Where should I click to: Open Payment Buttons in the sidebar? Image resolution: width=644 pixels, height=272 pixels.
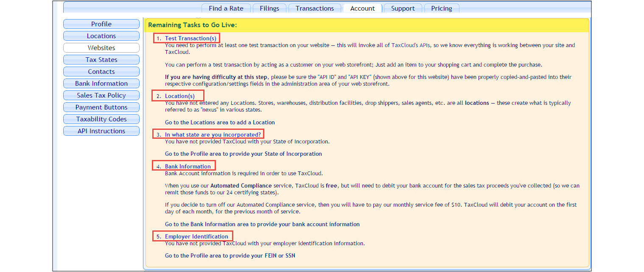pyautogui.click(x=101, y=107)
